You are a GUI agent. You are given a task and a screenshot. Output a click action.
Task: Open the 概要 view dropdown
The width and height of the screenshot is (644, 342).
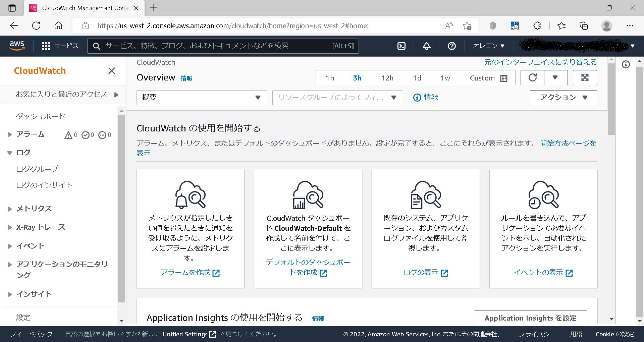click(x=202, y=98)
